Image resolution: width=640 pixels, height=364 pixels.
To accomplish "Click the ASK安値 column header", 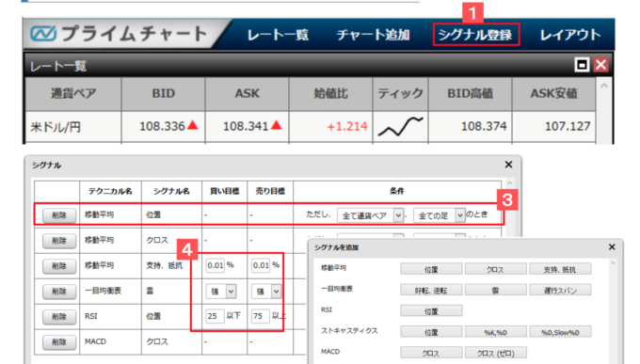I will (553, 94).
